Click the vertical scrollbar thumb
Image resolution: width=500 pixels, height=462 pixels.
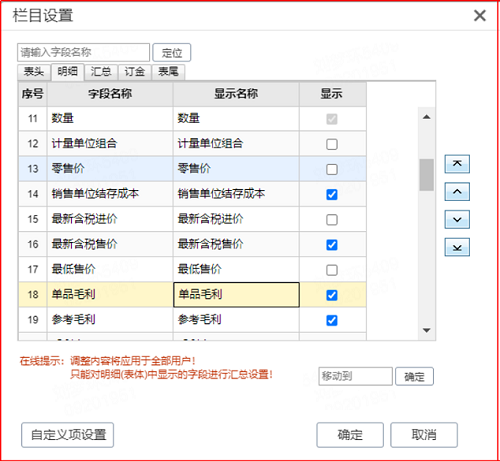(x=426, y=175)
